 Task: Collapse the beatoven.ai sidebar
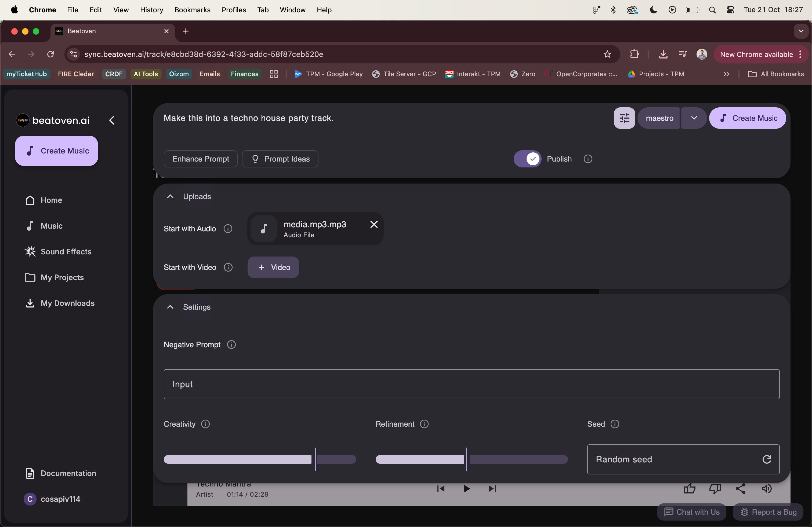(112, 120)
